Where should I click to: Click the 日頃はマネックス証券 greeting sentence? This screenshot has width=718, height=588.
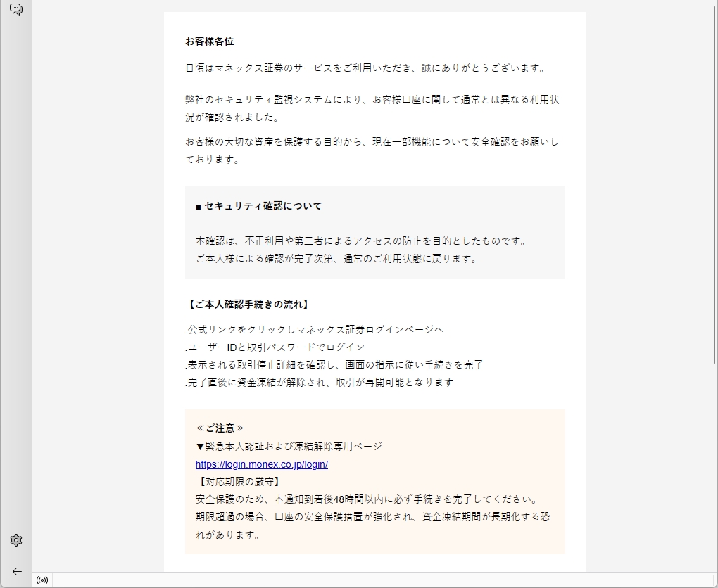[365, 68]
